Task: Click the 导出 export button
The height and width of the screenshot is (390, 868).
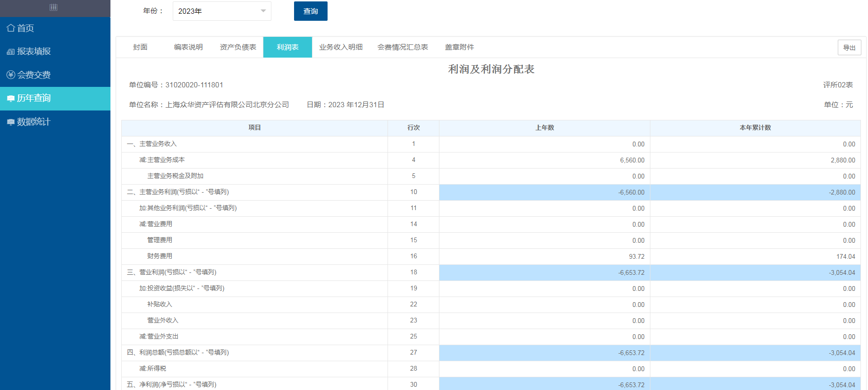Action: tap(849, 48)
